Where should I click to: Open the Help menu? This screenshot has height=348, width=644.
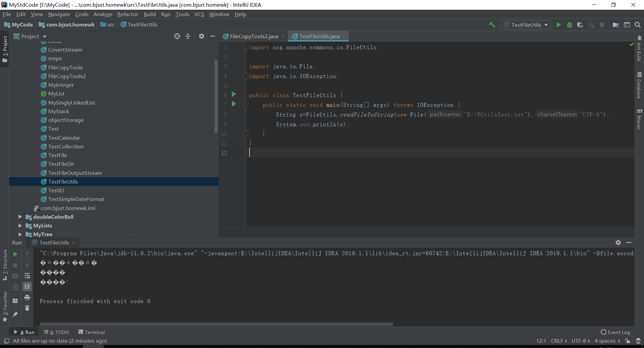tap(240, 14)
